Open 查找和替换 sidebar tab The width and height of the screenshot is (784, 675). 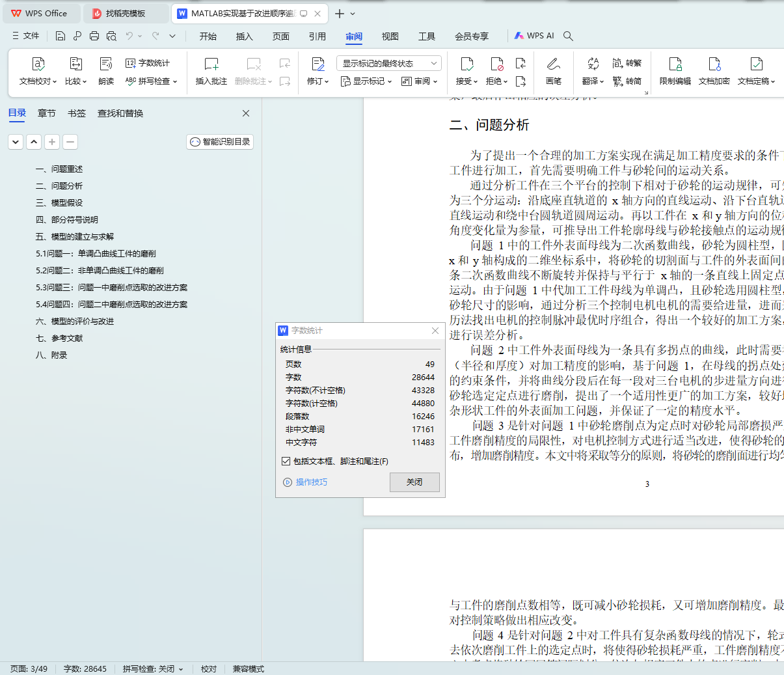120,113
